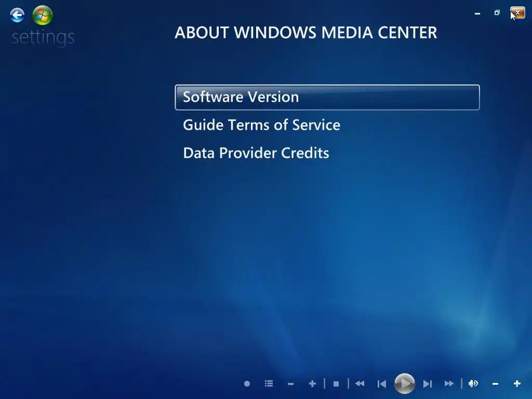
Task: Close the Media Center window
Action: [518, 13]
